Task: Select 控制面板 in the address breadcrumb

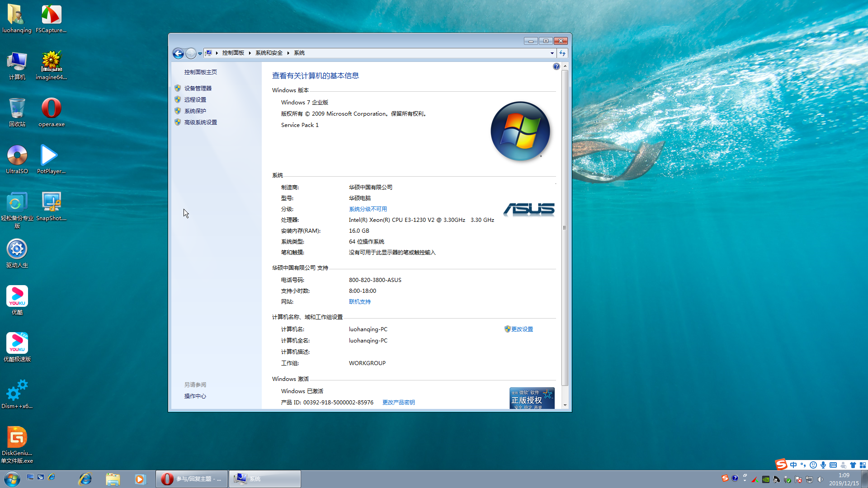Action: point(233,53)
